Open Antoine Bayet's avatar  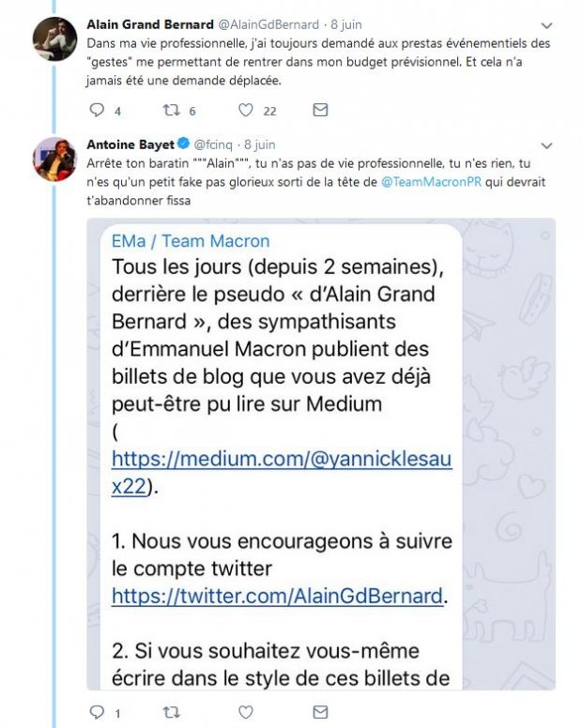pos(54,159)
